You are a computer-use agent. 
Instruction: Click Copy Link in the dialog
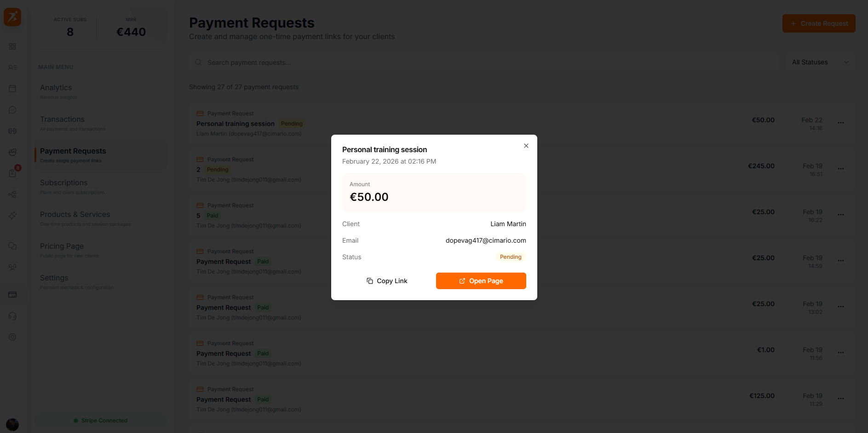pyautogui.click(x=387, y=280)
